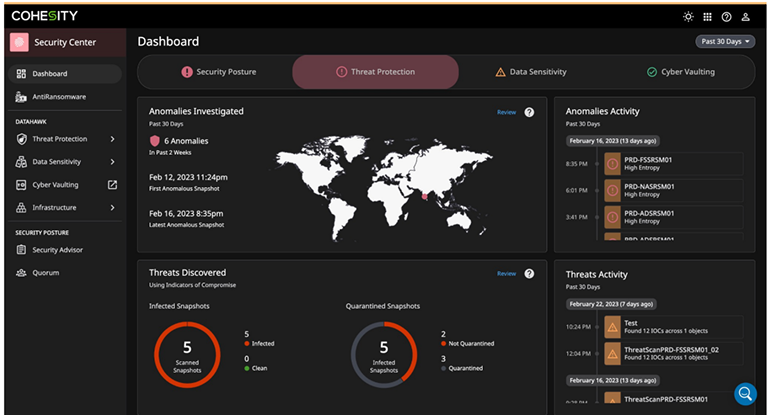Image resolution: width=770 pixels, height=415 pixels.
Task: Click the Security Advisor clipboard icon
Action: click(21, 249)
